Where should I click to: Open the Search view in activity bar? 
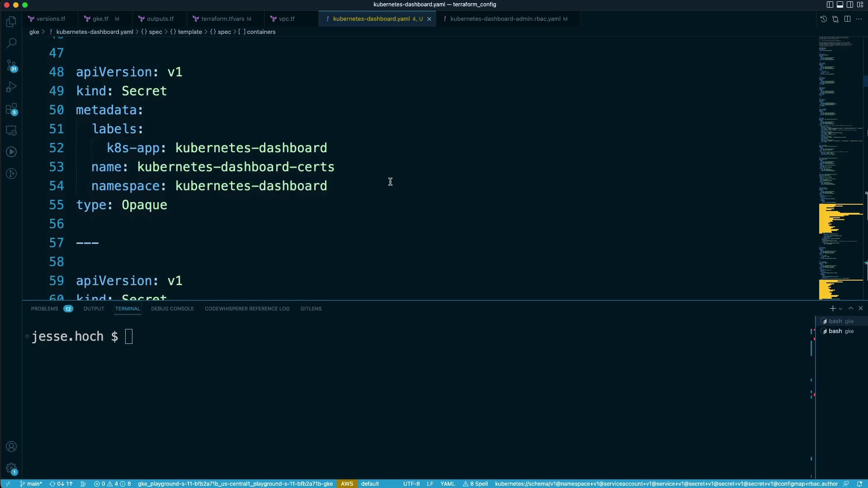(x=12, y=43)
